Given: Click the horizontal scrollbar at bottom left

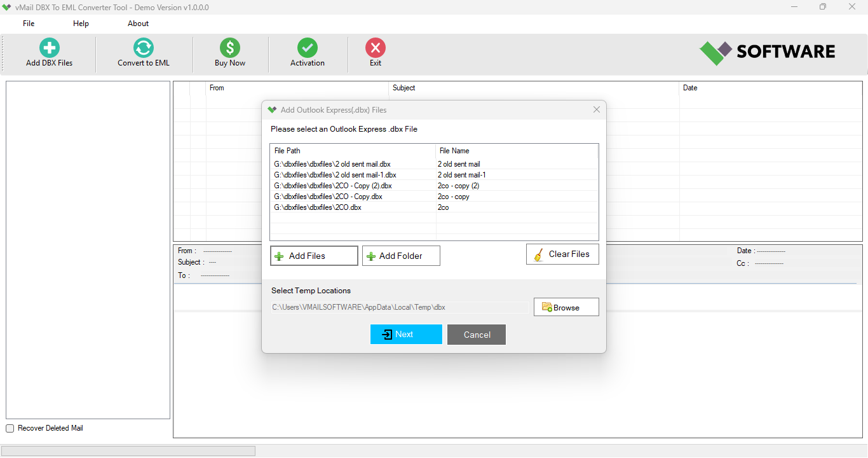Looking at the screenshot, I should point(127,450).
